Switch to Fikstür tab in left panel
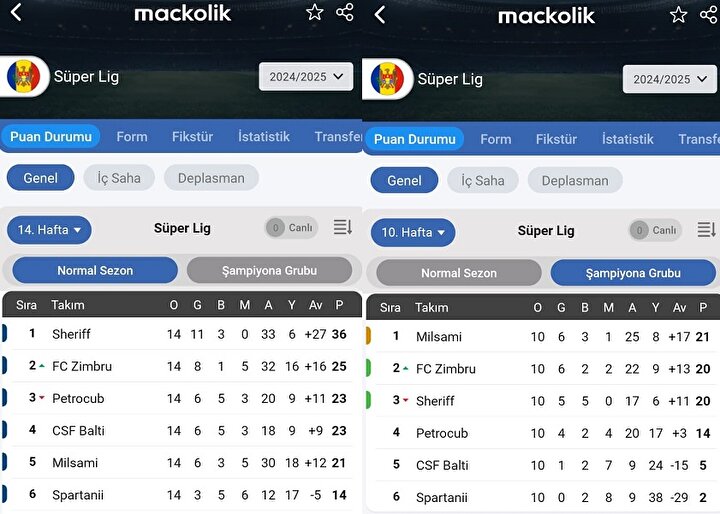This screenshot has width=720, height=514. pyautogui.click(x=192, y=137)
